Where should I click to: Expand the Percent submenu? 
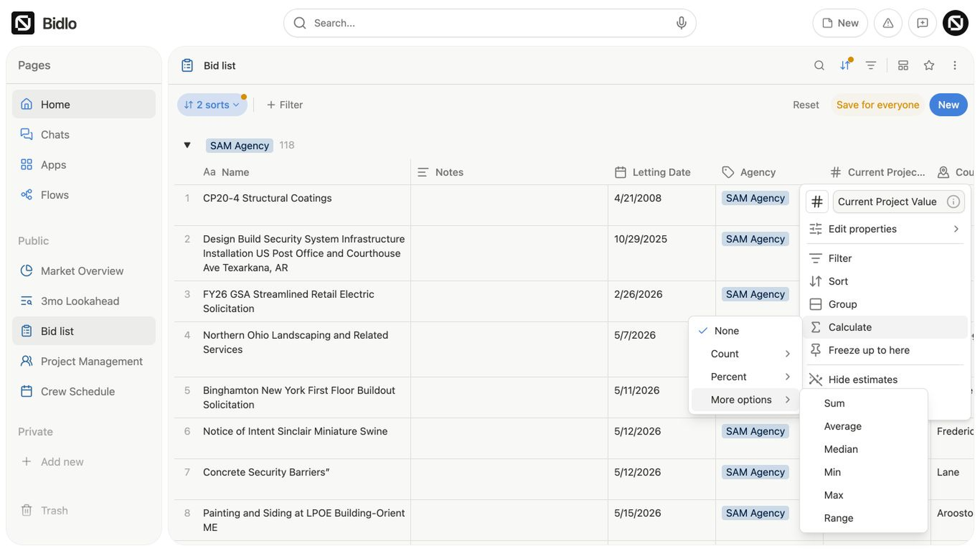[745, 377]
